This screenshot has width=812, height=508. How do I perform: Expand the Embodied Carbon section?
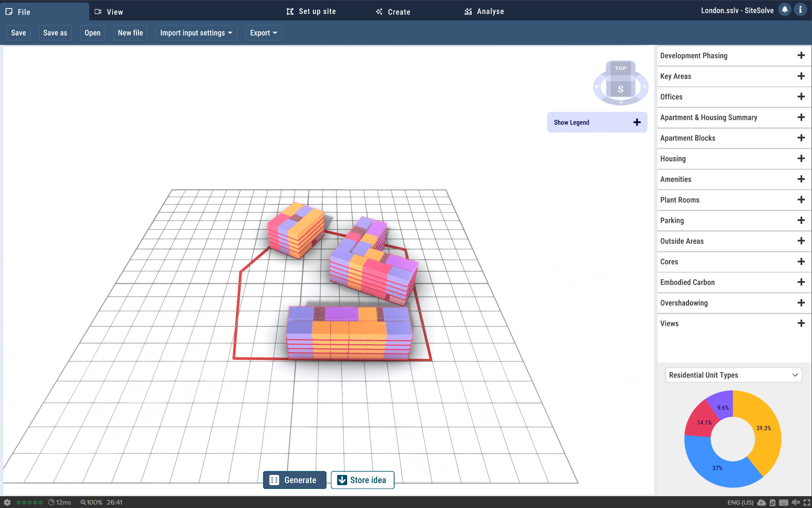pos(801,282)
